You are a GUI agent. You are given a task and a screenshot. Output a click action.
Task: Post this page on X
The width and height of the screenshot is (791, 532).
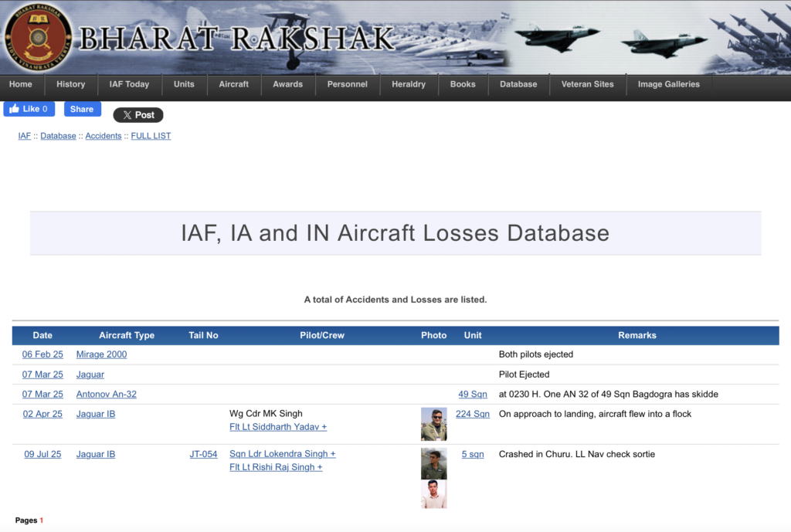tap(138, 115)
